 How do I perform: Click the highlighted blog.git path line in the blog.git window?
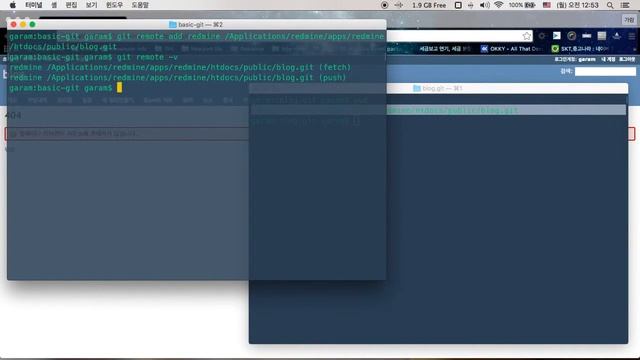coord(438,110)
